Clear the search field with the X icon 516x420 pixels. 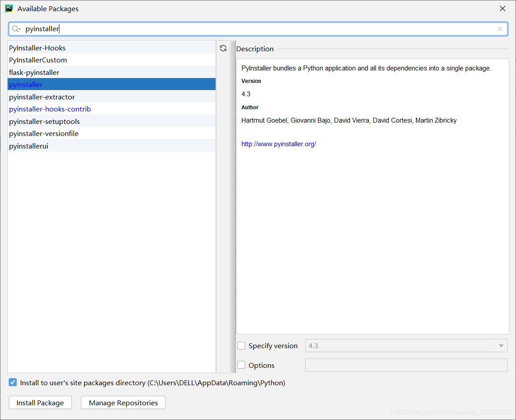tap(500, 29)
